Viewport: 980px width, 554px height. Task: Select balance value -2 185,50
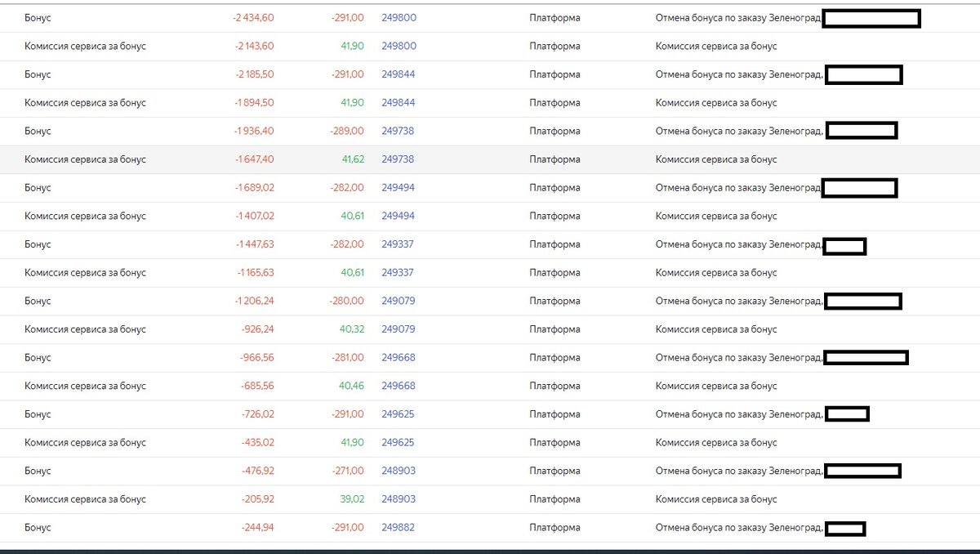(x=253, y=74)
